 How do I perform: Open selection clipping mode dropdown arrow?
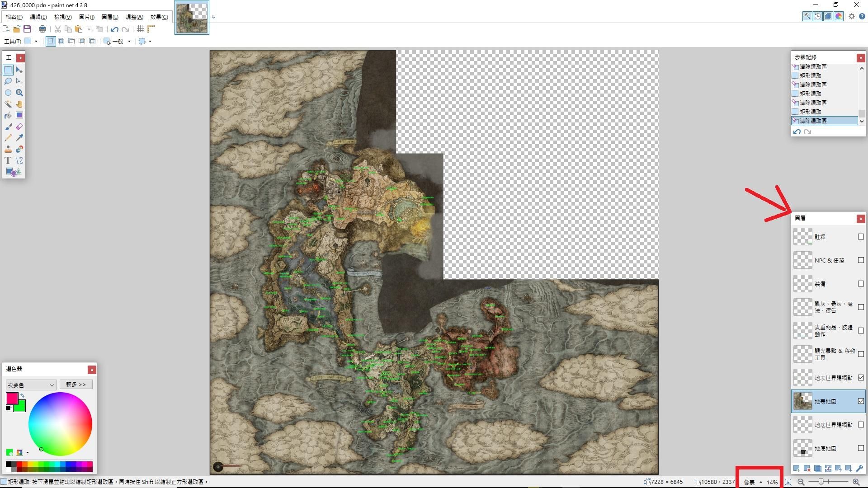tap(150, 41)
